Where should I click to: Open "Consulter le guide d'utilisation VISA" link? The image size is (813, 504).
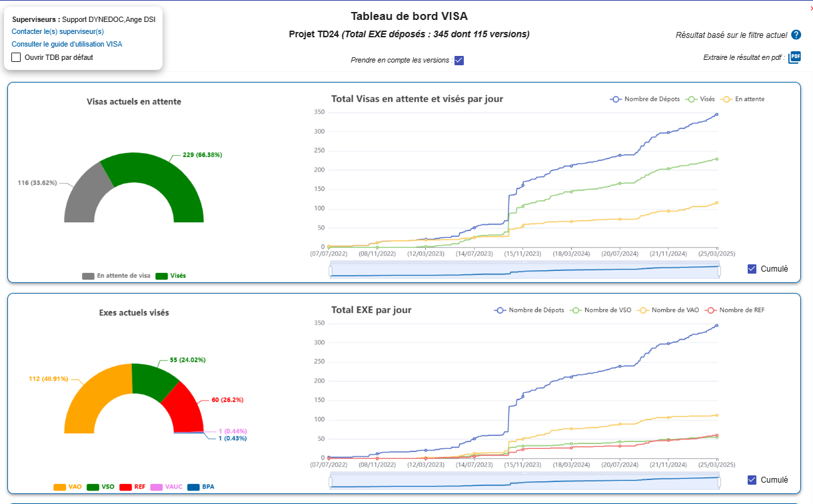(67, 44)
